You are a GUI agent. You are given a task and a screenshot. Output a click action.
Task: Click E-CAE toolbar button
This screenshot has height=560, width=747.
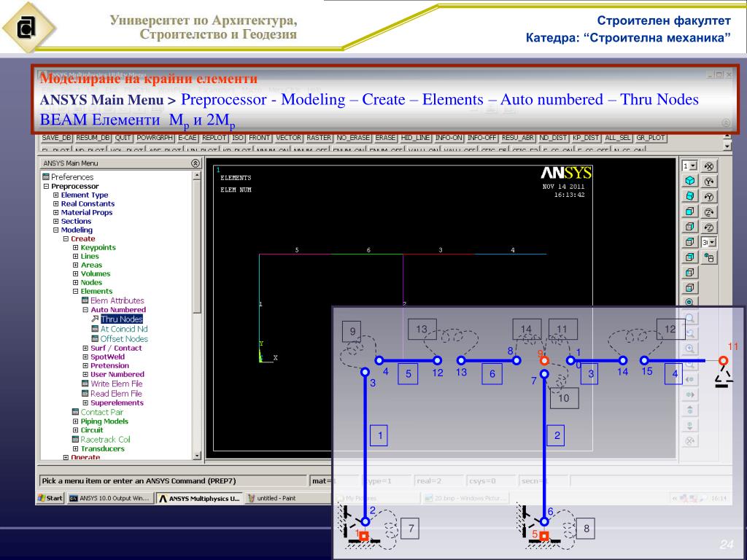(x=187, y=138)
